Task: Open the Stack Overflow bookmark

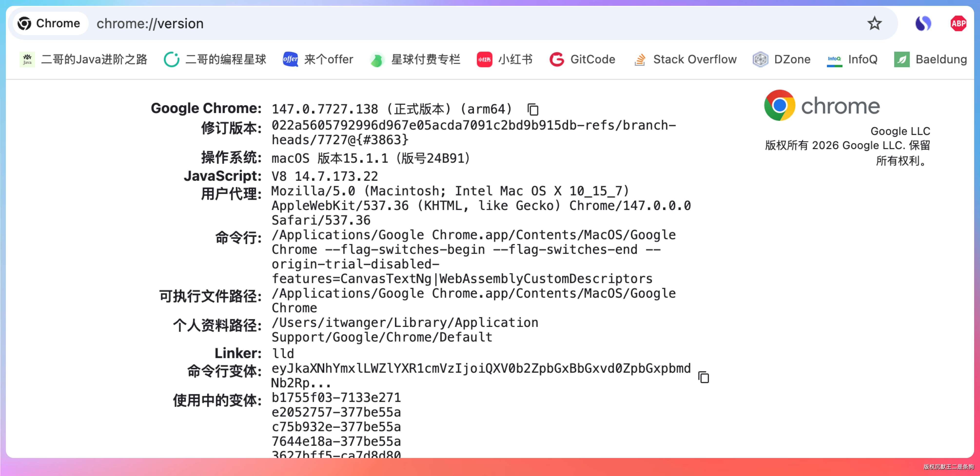Action: click(x=685, y=59)
